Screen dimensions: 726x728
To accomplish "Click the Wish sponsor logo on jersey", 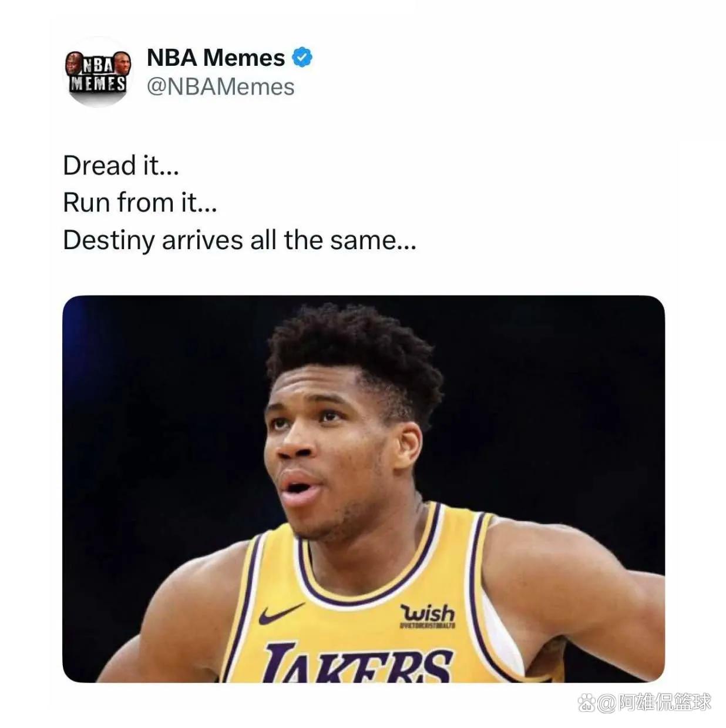I will click(x=428, y=613).
